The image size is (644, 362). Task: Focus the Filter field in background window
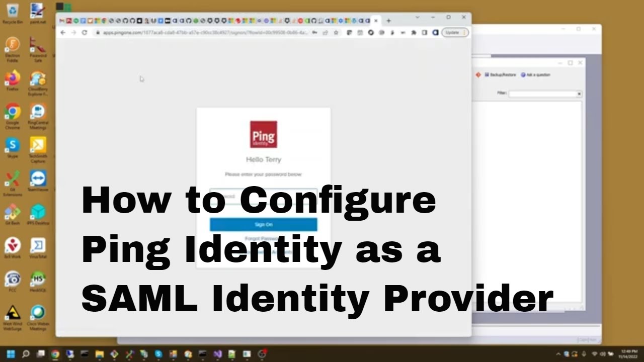click(x=542, y=94)
